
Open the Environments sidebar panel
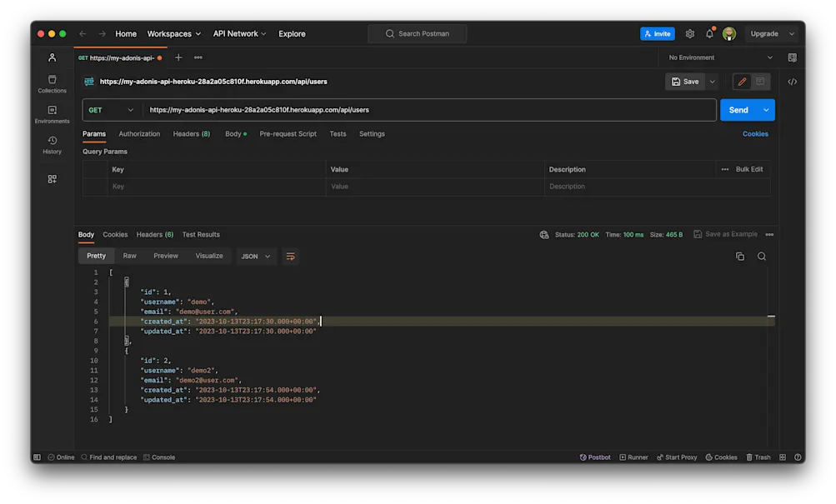tap(51, 114)
